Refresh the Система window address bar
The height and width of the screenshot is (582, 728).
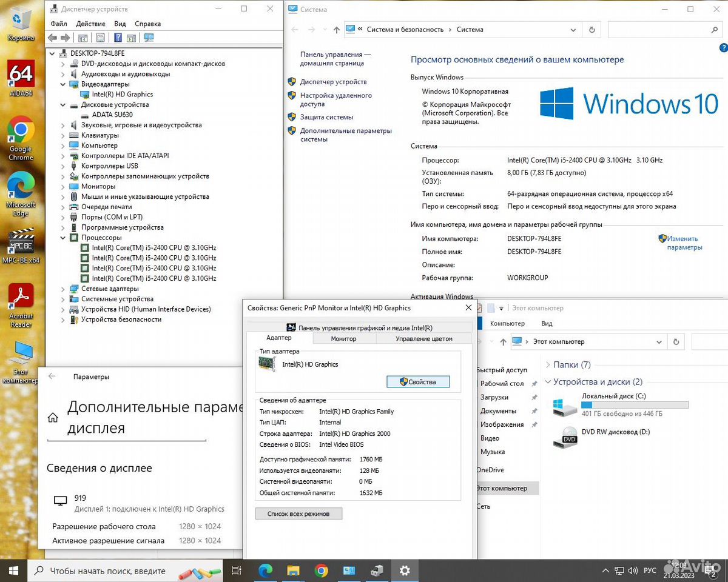coord(591,30)
